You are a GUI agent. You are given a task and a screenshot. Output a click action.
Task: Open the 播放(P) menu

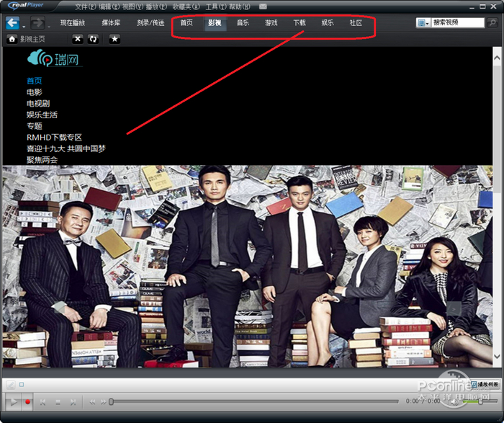(x=156, y=6)
